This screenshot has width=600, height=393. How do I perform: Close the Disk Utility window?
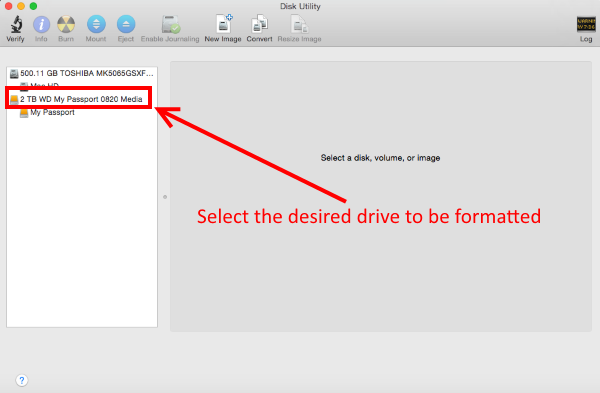tap(8, 6)
